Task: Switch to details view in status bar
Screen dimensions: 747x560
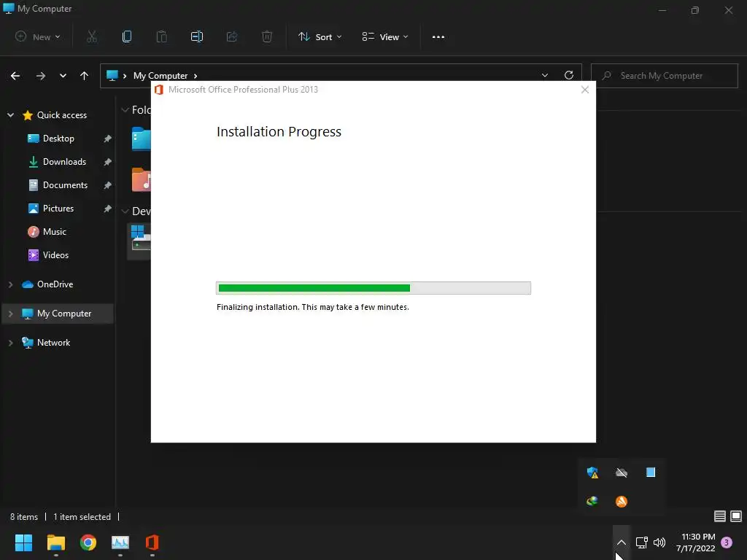Action: coord(720,516)
